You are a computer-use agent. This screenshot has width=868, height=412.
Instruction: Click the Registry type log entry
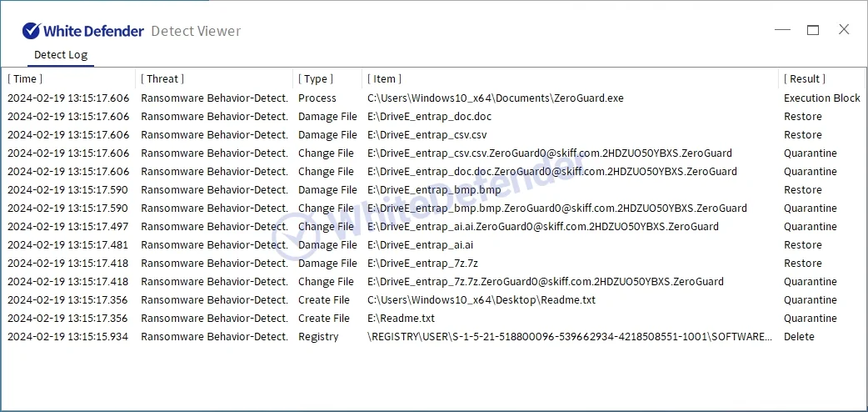coord(318,337)
